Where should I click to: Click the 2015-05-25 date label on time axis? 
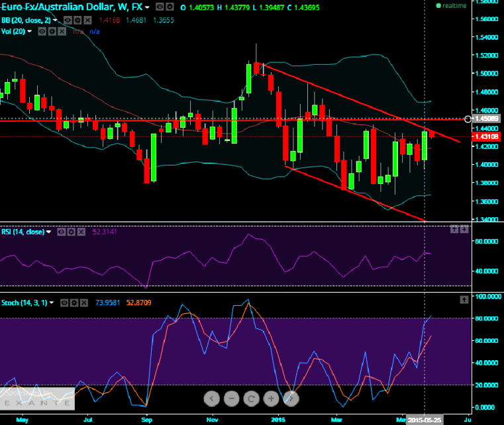coord(425,420)
